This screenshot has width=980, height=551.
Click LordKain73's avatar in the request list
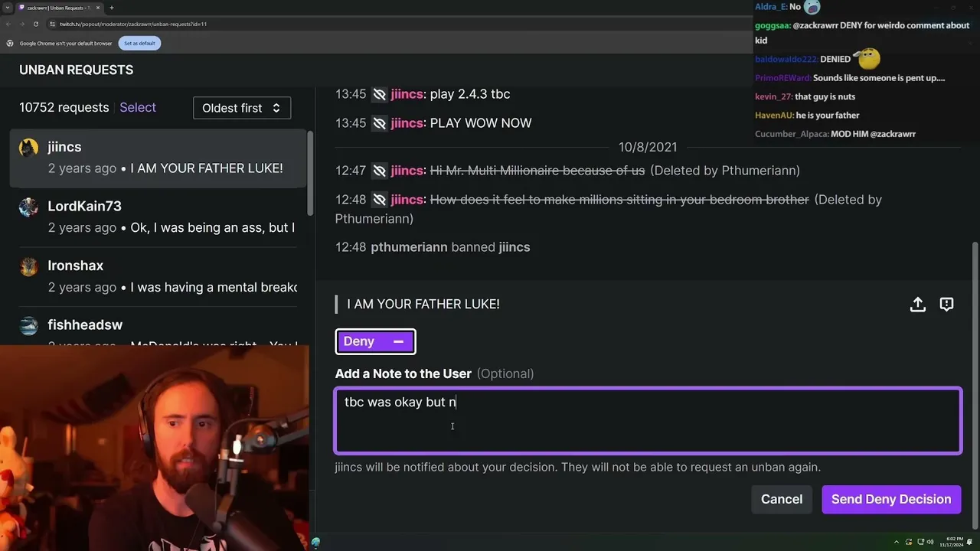pyautogui.click(x=29, y=207)
